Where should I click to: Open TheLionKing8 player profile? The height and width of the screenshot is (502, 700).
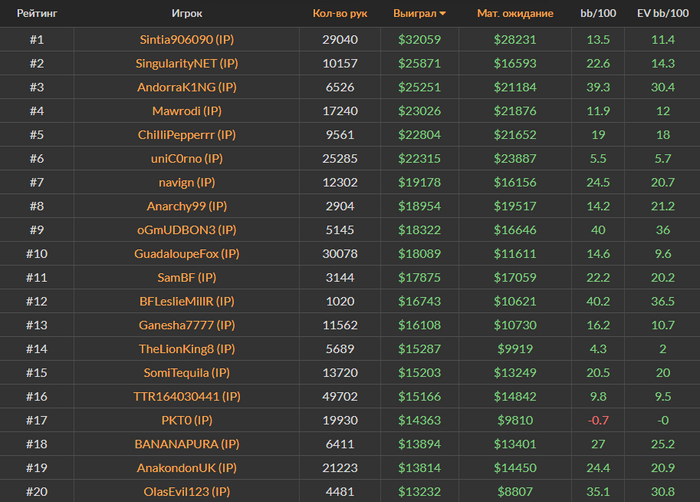[187, 349]
